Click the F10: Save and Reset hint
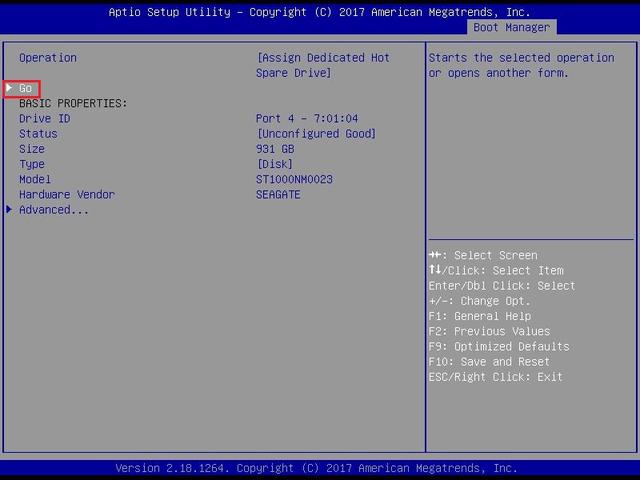640x480 pixels. tap(489, 362)
